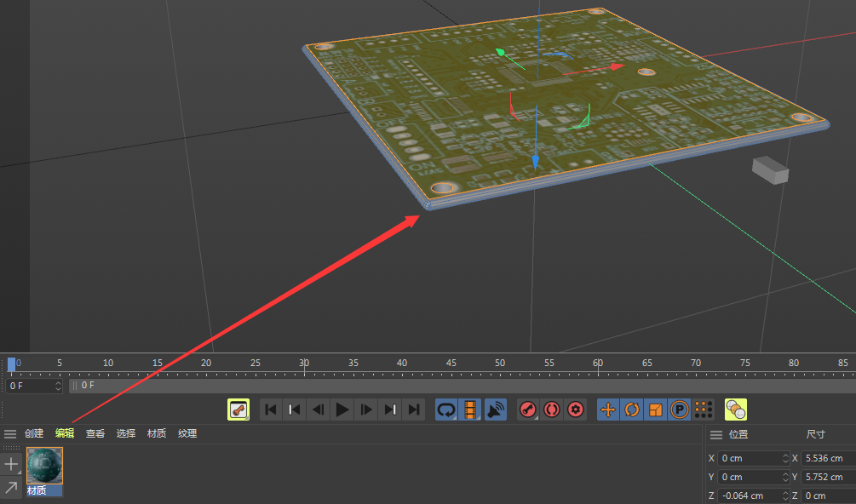Toggle the Scale keying option
Viewport: 856px width, 504px height.
coord(654,409)
